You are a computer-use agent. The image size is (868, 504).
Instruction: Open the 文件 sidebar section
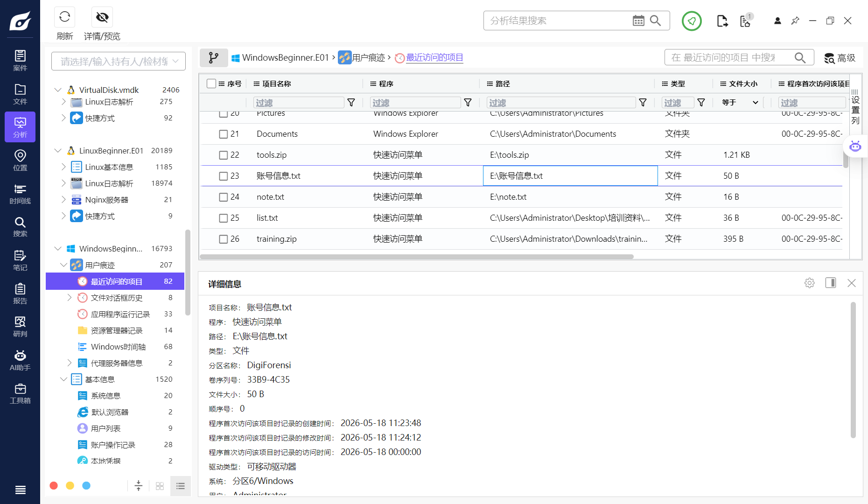click(20, 94)
